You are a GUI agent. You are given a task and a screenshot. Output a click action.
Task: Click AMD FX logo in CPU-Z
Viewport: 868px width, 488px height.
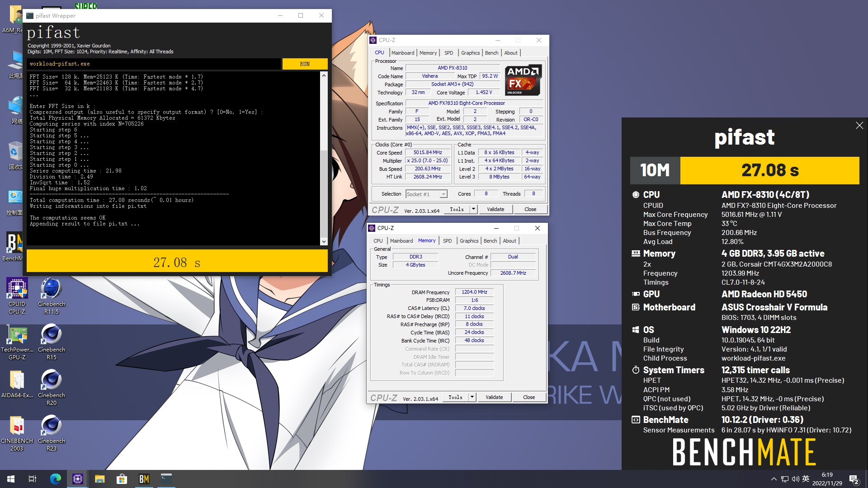coord(523,80)
